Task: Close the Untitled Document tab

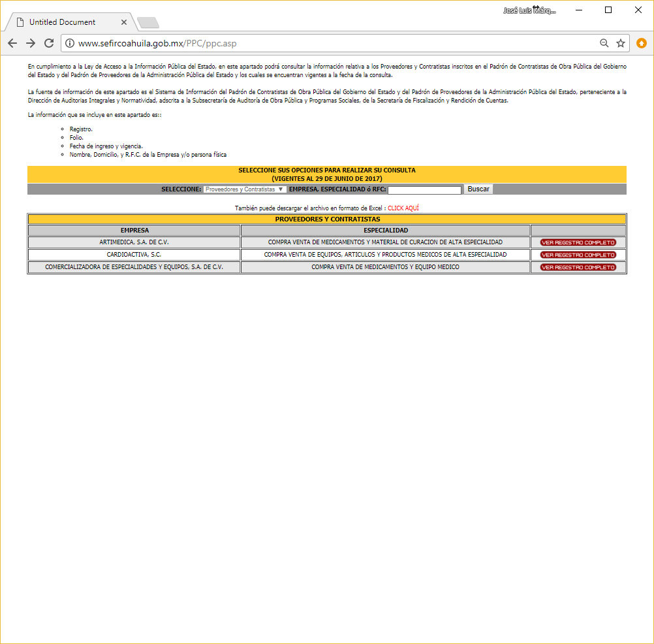Action: pos(124,22)
